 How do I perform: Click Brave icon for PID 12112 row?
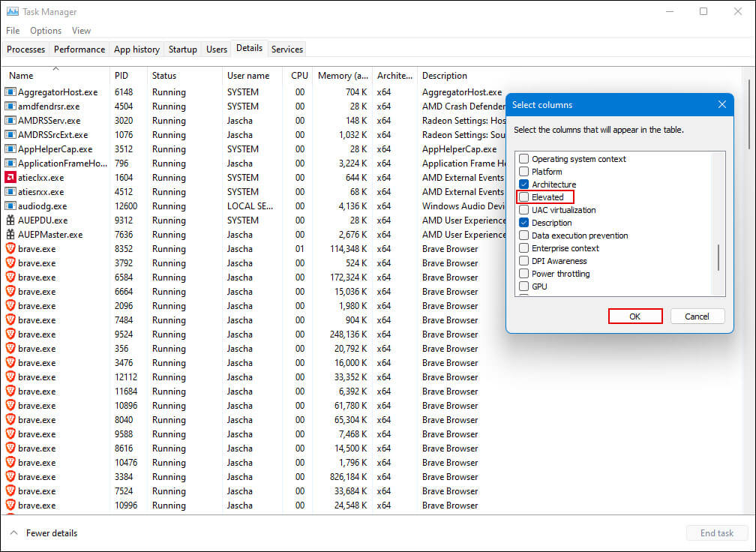coord(10,376)
